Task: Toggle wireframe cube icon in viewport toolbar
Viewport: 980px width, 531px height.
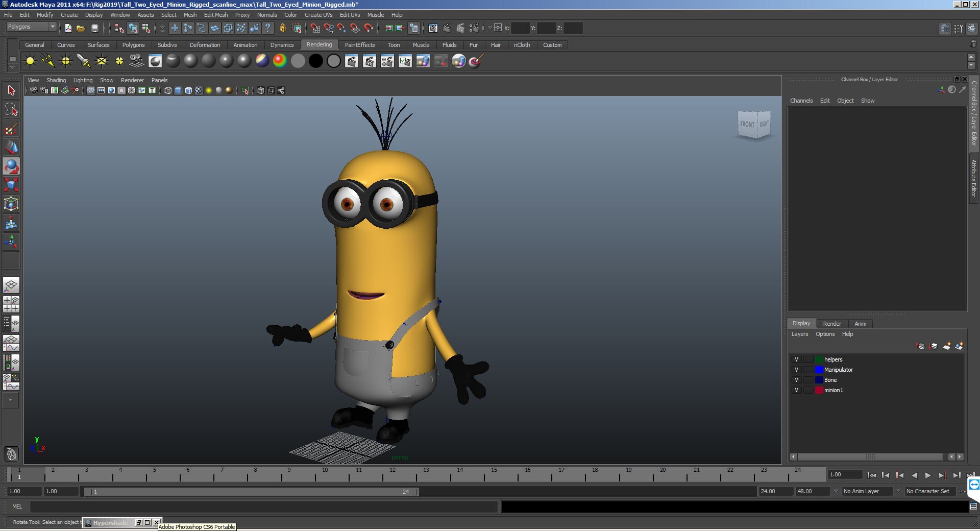Action: 168,90
